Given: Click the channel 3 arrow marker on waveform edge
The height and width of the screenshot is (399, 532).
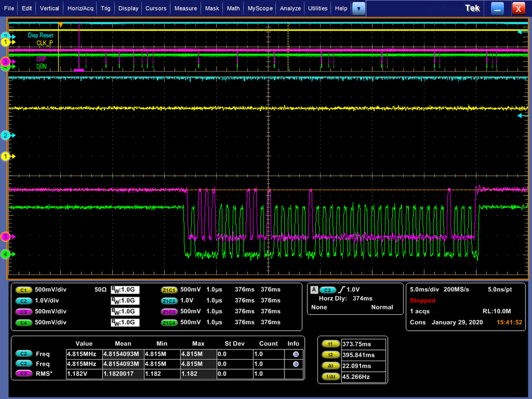Looking at the screenshot, I should pos(6,237).
